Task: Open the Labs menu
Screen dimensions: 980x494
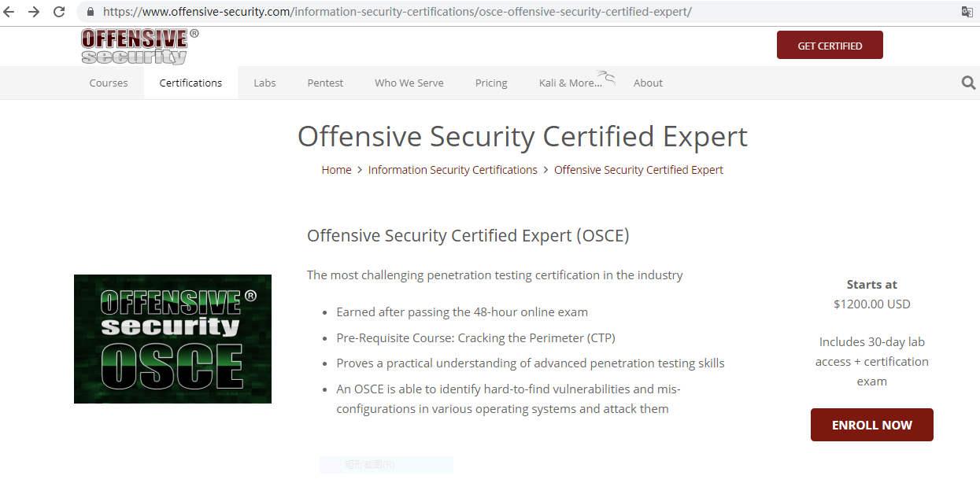Action: 264,83
